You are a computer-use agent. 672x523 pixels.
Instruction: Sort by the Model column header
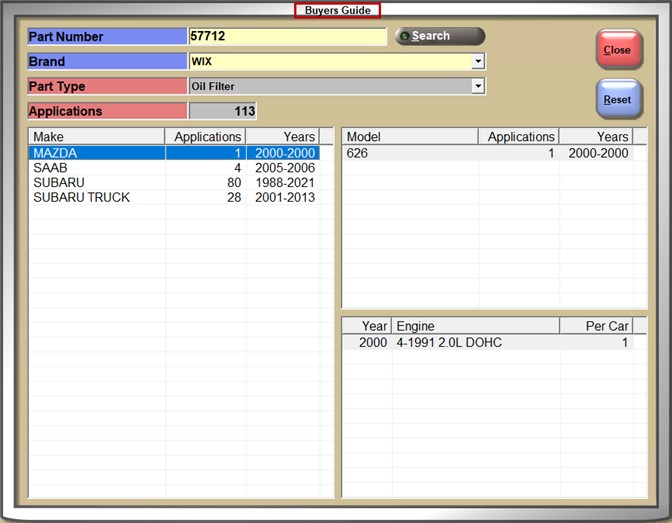410,136
